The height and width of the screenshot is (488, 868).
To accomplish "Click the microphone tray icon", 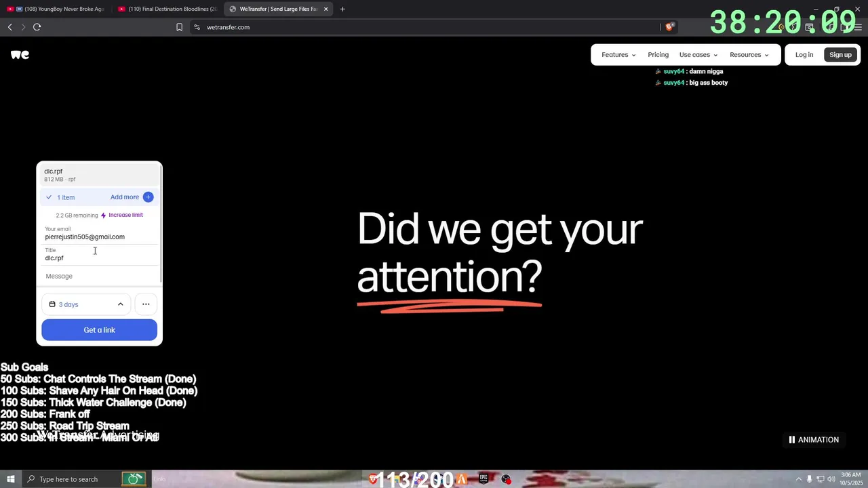I will tap(809, 479).
